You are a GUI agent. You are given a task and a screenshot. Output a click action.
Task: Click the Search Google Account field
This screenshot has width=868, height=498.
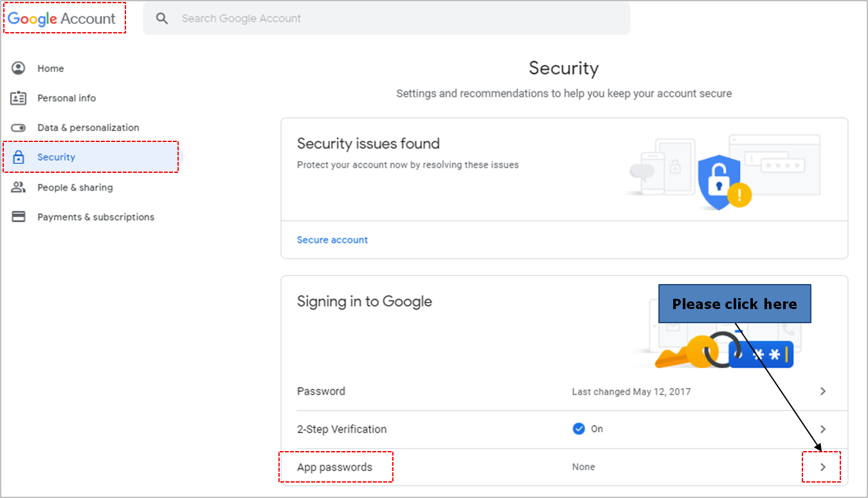pyautogui.click(x=386, y=19)
